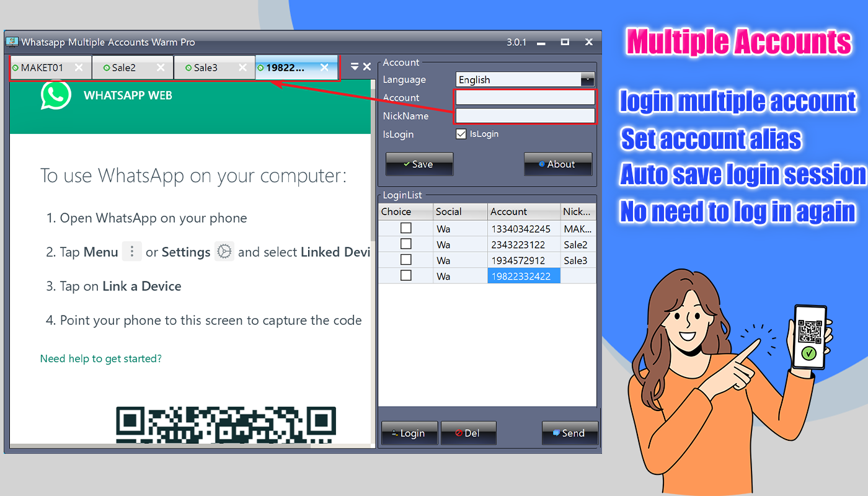Switch to the MAKET01 tab

tap(51, 68)
